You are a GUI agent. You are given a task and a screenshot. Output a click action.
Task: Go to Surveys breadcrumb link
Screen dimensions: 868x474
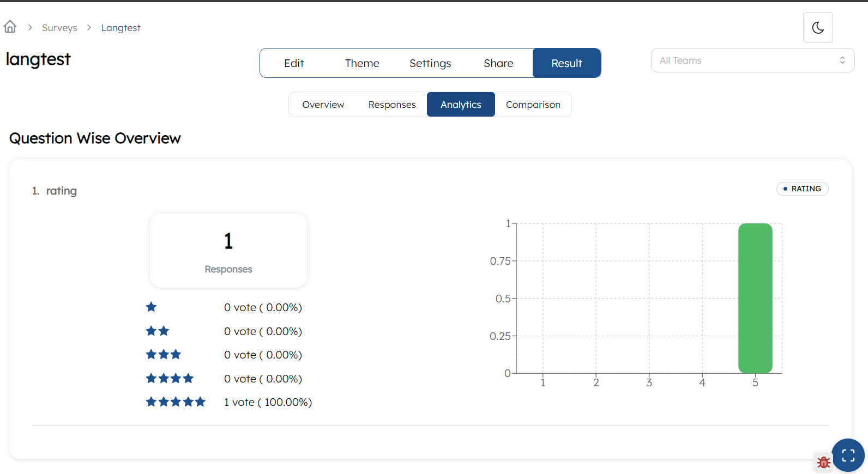[59, 28]
